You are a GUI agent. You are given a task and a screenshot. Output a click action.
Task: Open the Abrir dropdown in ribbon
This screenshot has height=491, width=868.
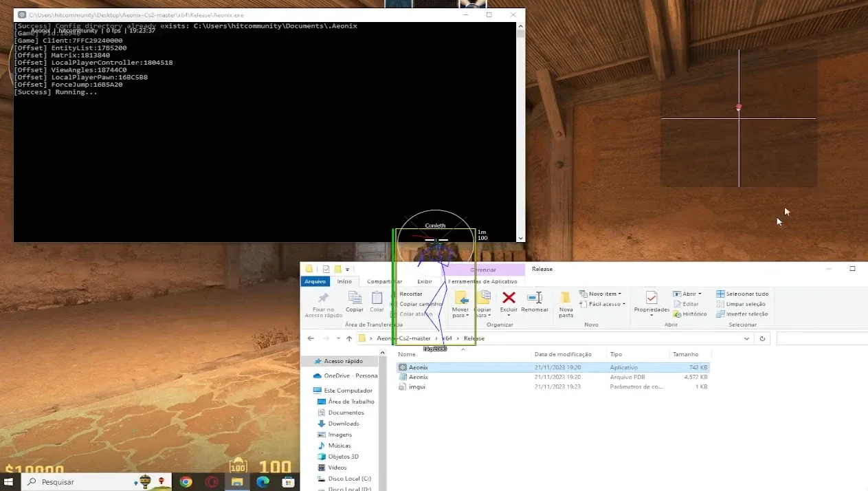(x=687, y=294)
